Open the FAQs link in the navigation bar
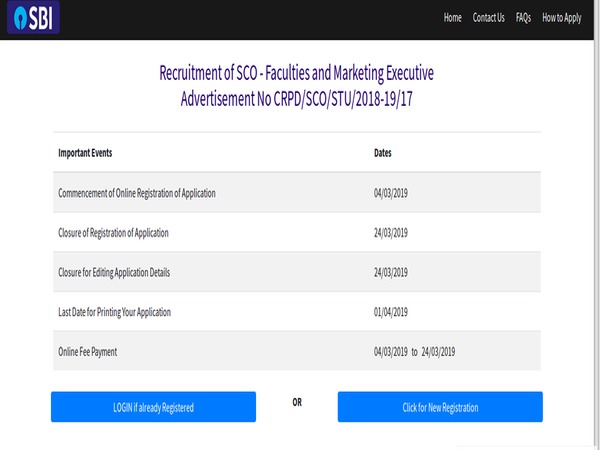The width and height of the screenshot is (600, 450). pos(523,18)
